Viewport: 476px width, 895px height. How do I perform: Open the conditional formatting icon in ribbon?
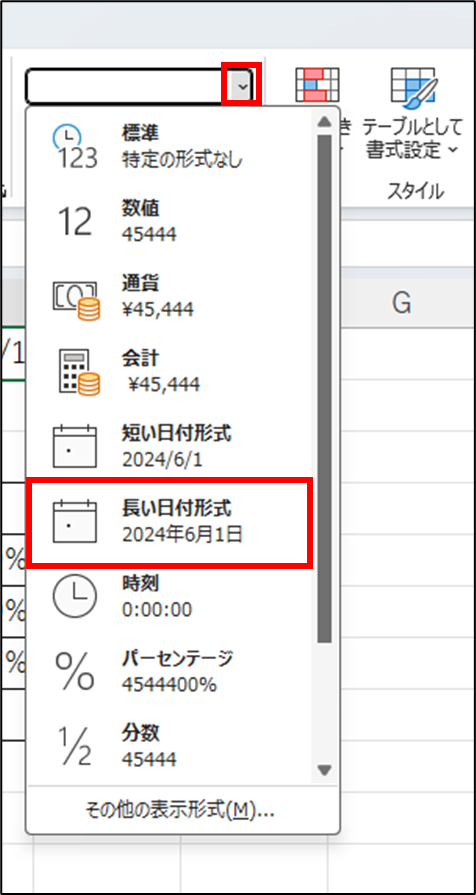(x=317, y=86)
